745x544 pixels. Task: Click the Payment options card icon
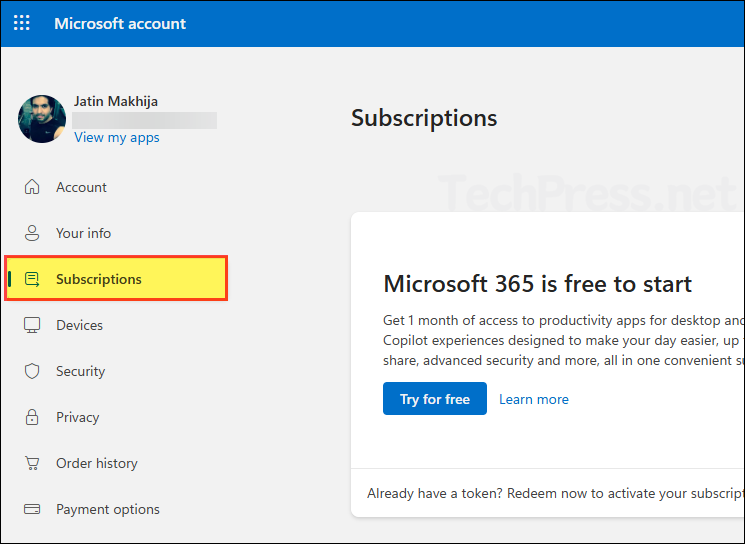pyautogui.click(x=32, y=509)
